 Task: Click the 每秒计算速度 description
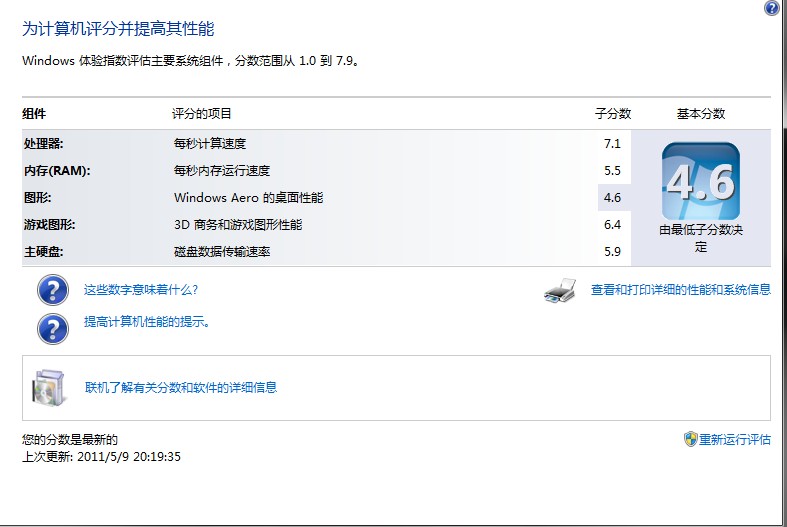click(210, 144)
